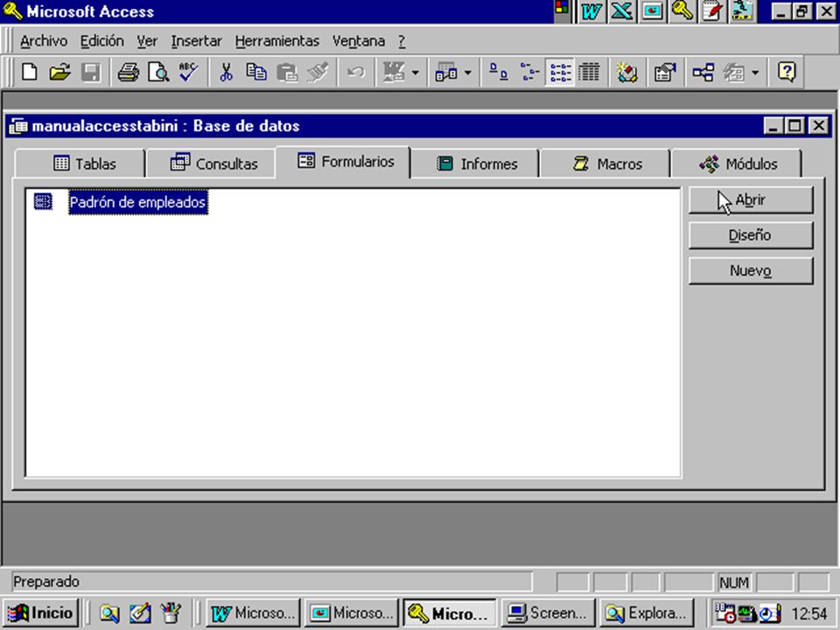The height and width of the screenshot is (630, 840).
Task: Switch to Screen... taskbar button
Action: 548,612
